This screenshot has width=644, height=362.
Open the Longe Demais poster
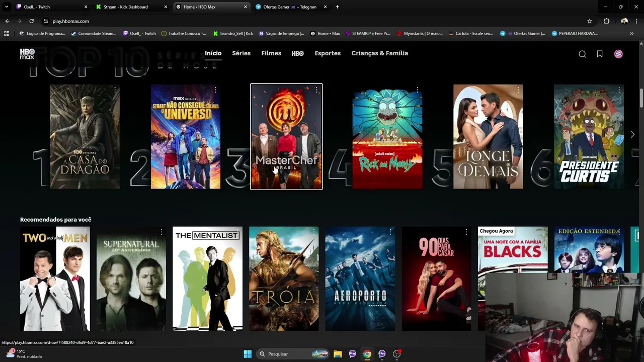[488, 137]
